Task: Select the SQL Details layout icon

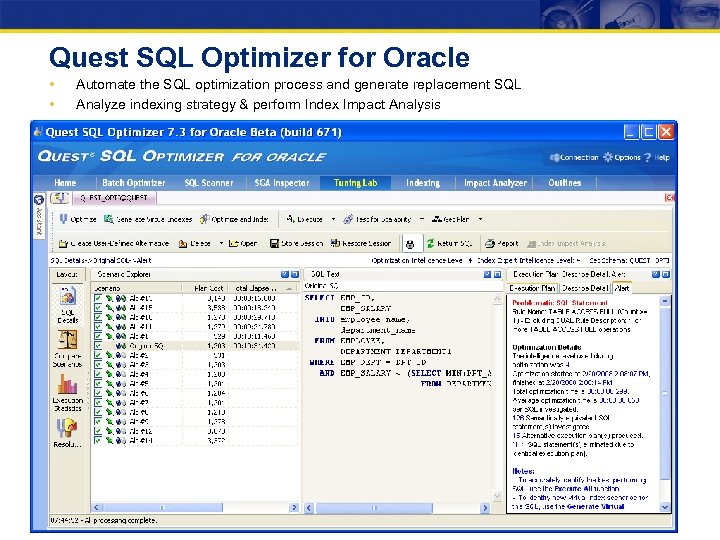Action: tap(68, 296)
